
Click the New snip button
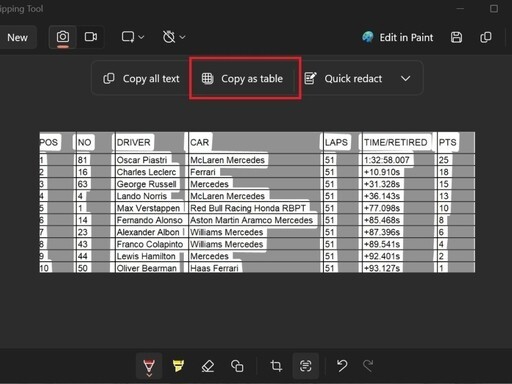pos(17,37)
